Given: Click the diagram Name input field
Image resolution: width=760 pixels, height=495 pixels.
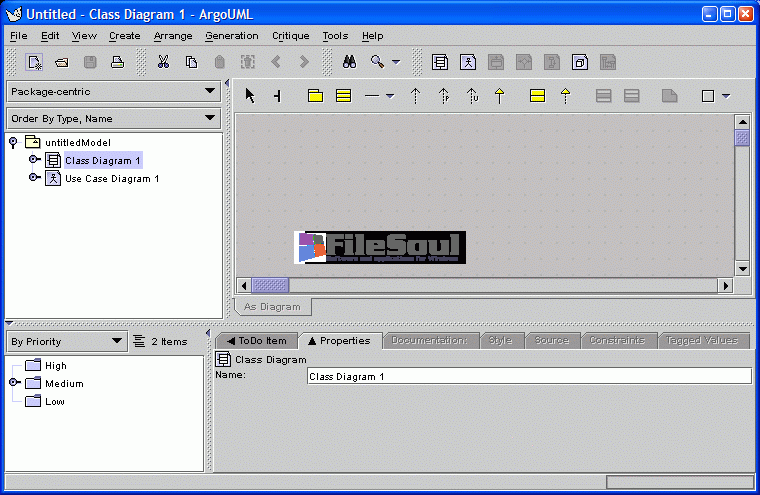Looking at the screenshot, I should (x=528, y=376).
